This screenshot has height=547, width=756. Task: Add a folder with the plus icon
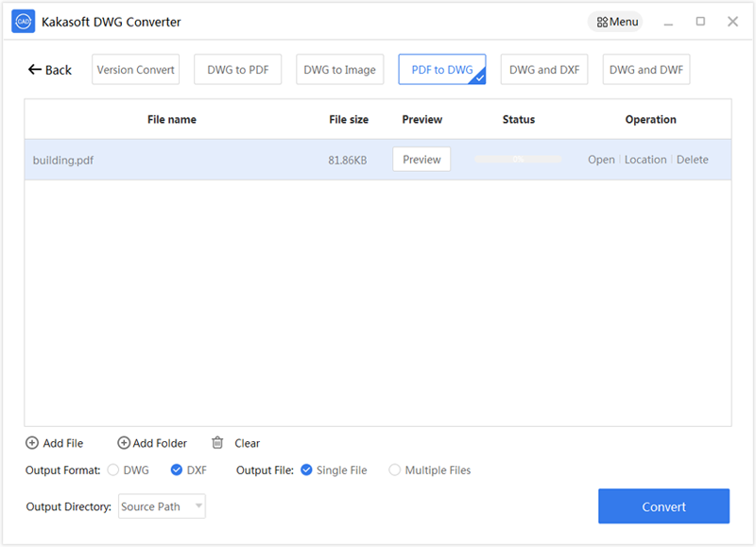tap(124, 443)
